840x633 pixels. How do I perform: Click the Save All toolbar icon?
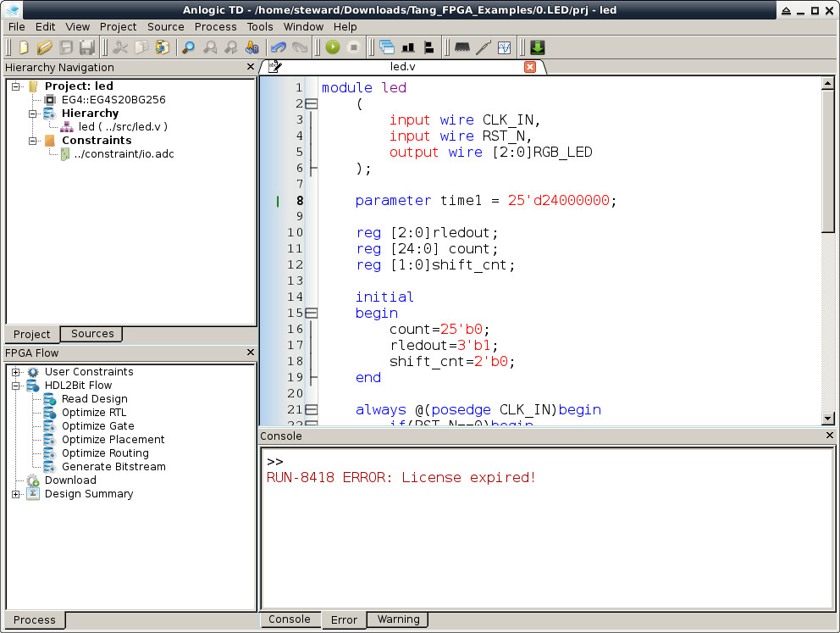click(x=86, y=47)
